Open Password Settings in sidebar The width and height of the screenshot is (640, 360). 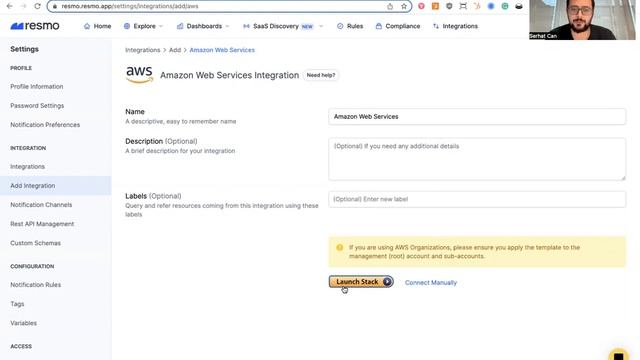point(37,106)
